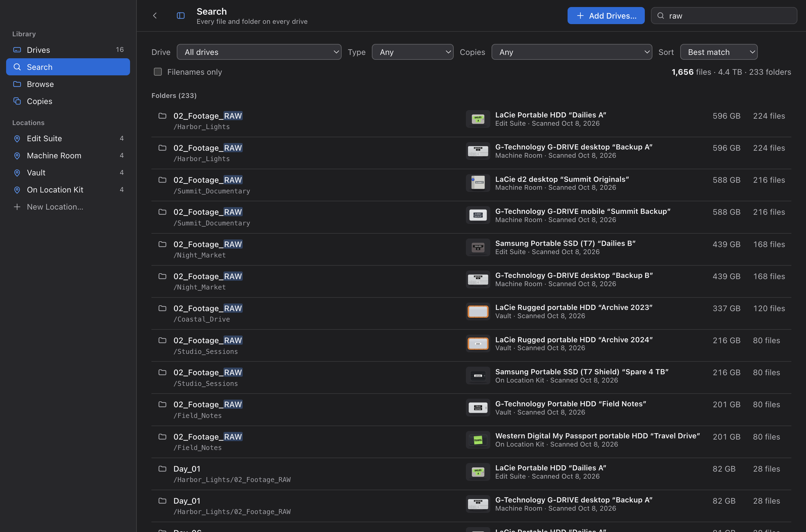The height and width of the screenshot is (532, 806).
Task: Click Samsung Portable SSD T7 Shield drive name
Action: 582,372
